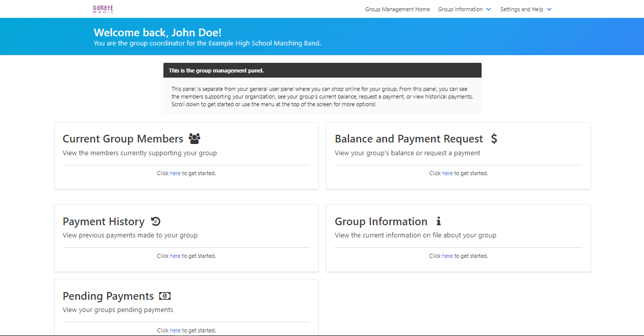Click the Group Information info icon
The image size is (644, 336).
point(438,221)
